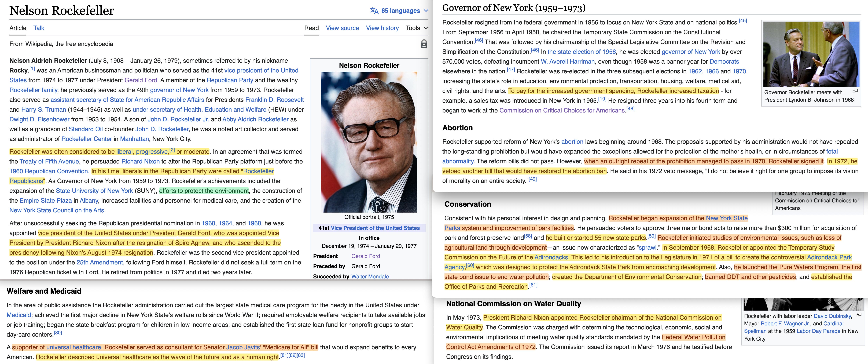Enlarge the Lyndon B. Johnson photo caption icon
Viewport: 868px width, 364px height.
click(x=855, y=91)
